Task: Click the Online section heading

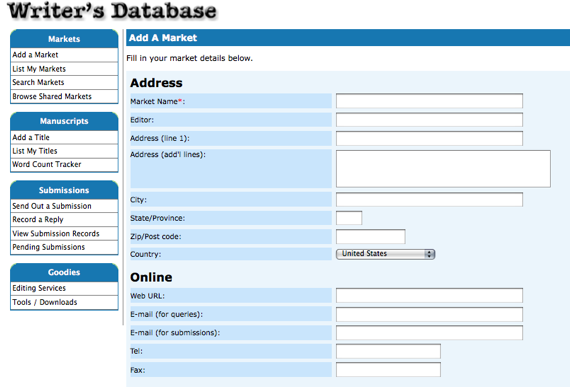Action: pyautogui.click(x=151, y=277)
